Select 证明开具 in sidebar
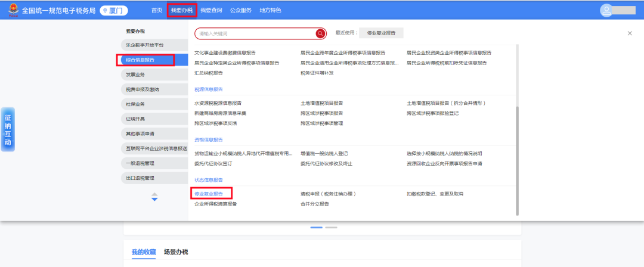Screen dimensions: 644x267 pos(154,119)
